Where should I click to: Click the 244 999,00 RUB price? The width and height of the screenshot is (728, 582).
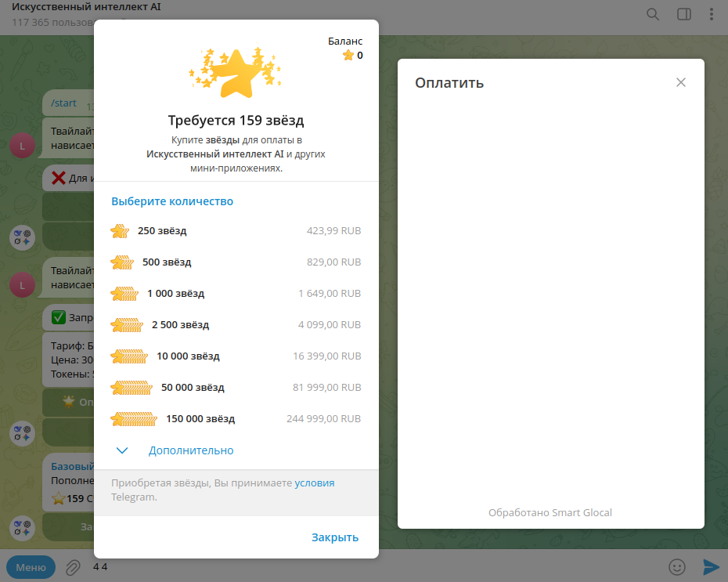click(323, 419)
